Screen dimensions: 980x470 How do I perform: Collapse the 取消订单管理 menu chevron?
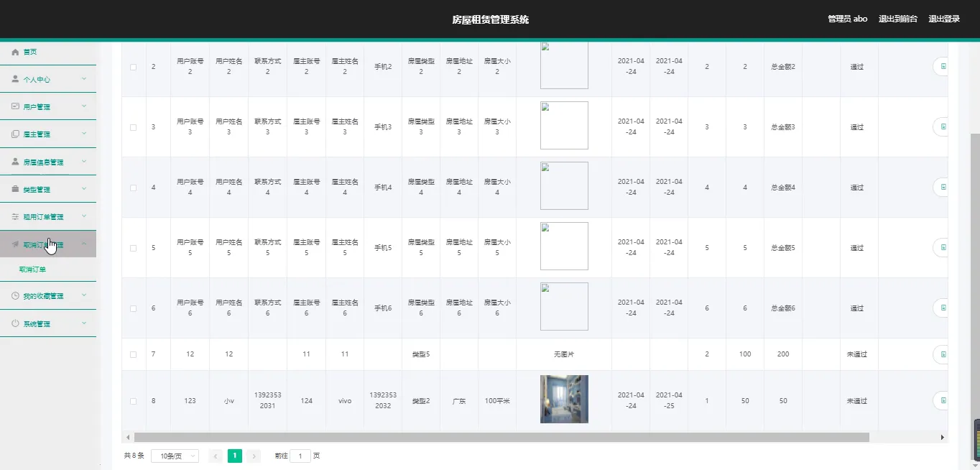coord(84,244)
